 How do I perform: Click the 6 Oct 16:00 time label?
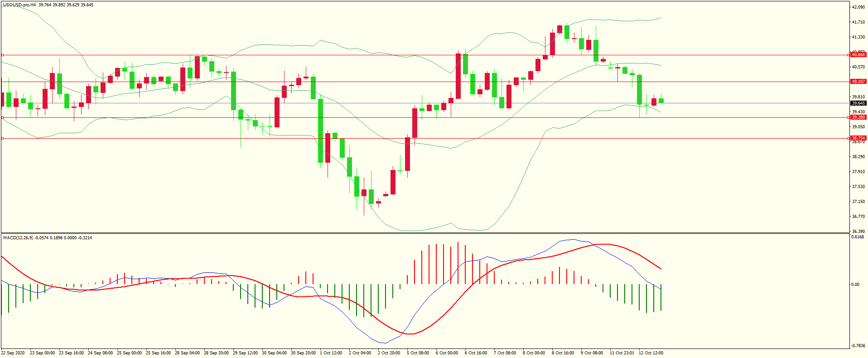(x=476, y=353)
